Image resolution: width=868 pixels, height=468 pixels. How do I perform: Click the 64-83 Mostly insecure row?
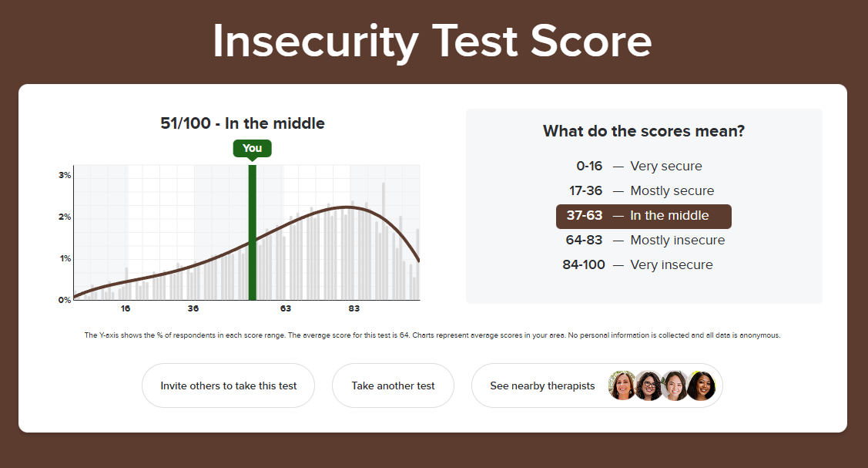click(644, 241)
